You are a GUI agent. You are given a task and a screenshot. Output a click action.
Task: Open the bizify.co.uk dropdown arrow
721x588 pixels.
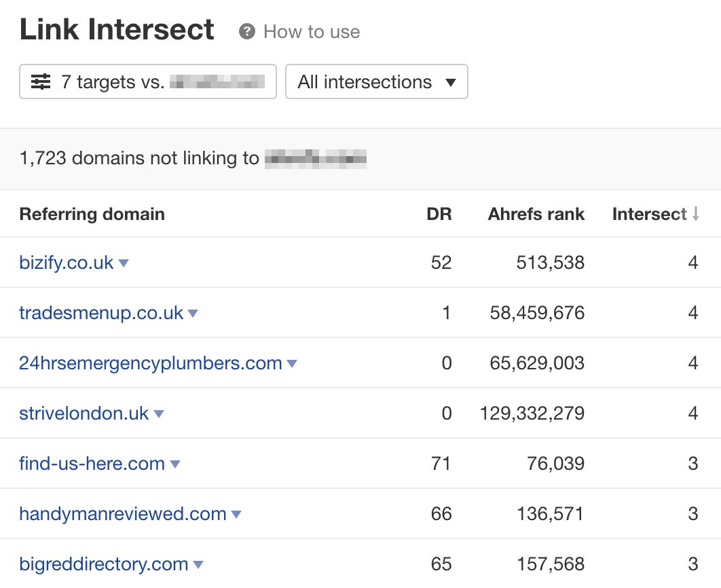[x=124, y=263]
